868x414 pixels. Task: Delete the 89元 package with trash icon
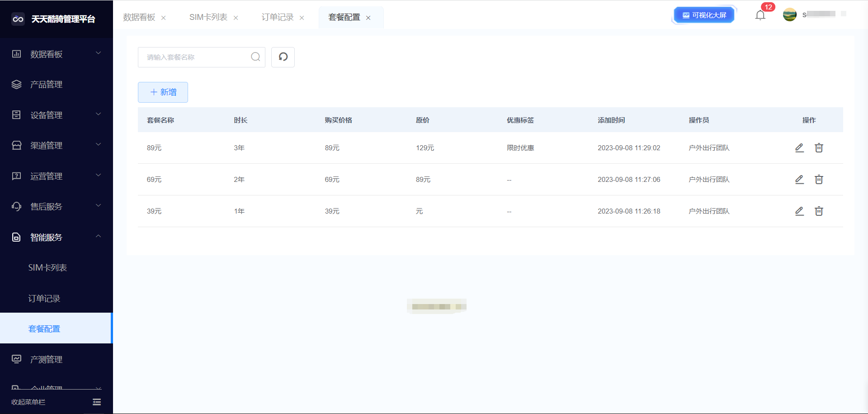819,148
